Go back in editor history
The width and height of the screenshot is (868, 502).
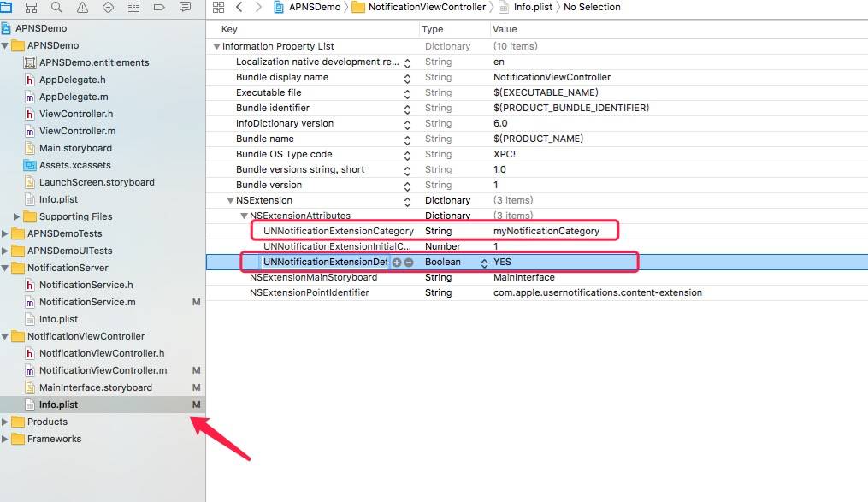tap(239, 7)
